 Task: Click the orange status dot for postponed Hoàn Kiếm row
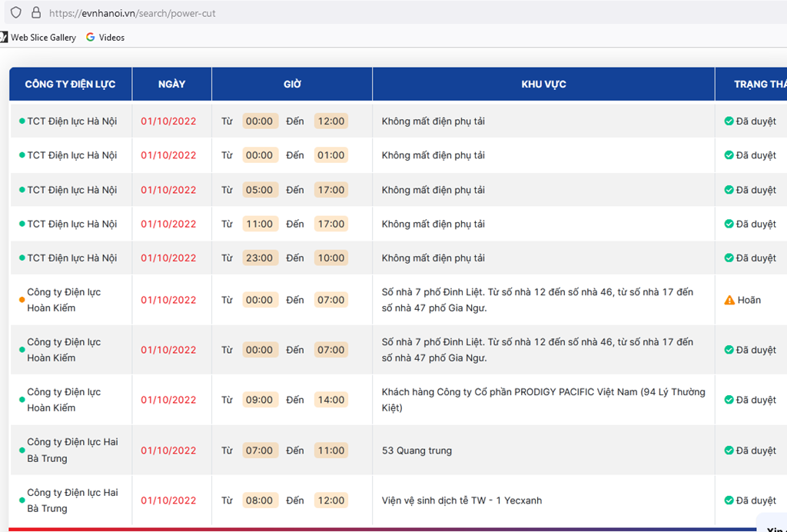(x=22, y=300)
